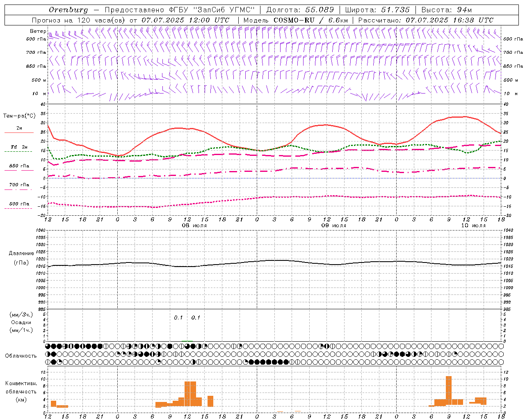Click the 'Рассчитано: 07.07.2025 16:38 UTC' timestamp
The image size is (525, 420).
pos(426,20)
